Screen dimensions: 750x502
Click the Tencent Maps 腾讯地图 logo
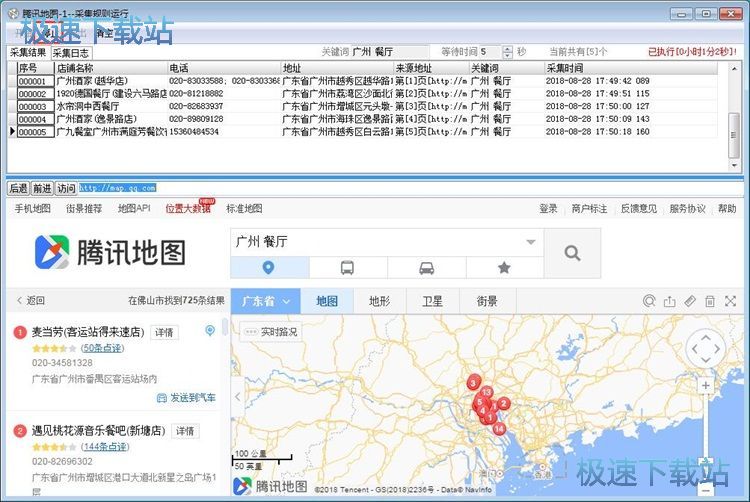(x=110, y=252)
